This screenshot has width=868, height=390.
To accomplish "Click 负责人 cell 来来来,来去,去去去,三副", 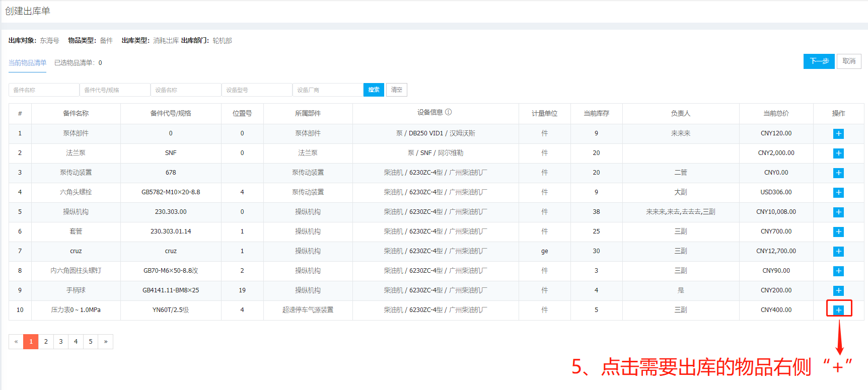I will (680, 212).
